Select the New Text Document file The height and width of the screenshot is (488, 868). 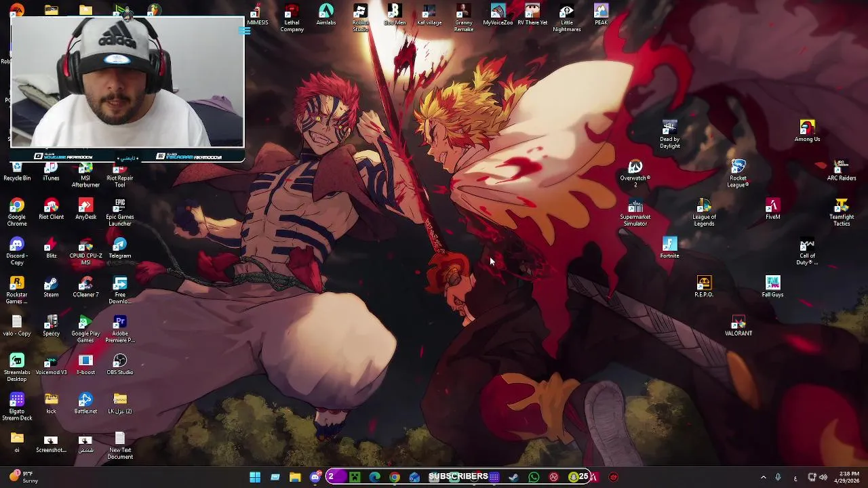(120, 445)
